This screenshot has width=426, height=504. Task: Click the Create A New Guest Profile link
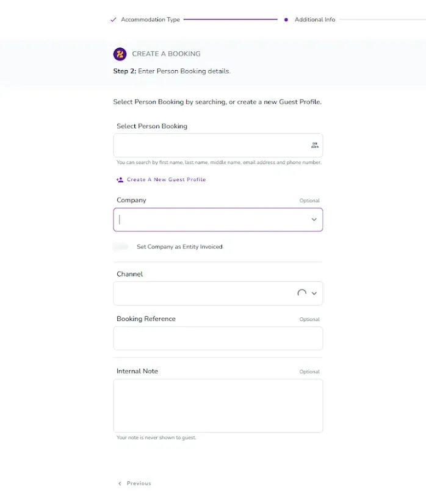(x=166, y=179)
